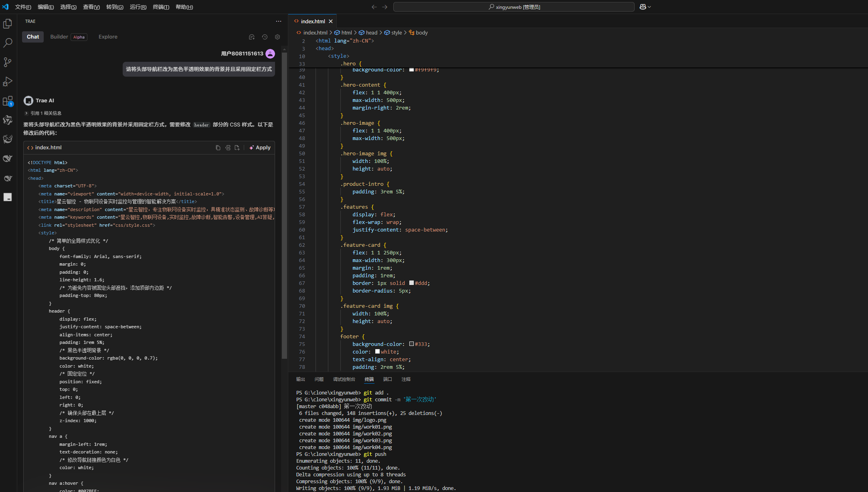Open the Search view icon
868x492 pixels.
[x=8, y=43]
